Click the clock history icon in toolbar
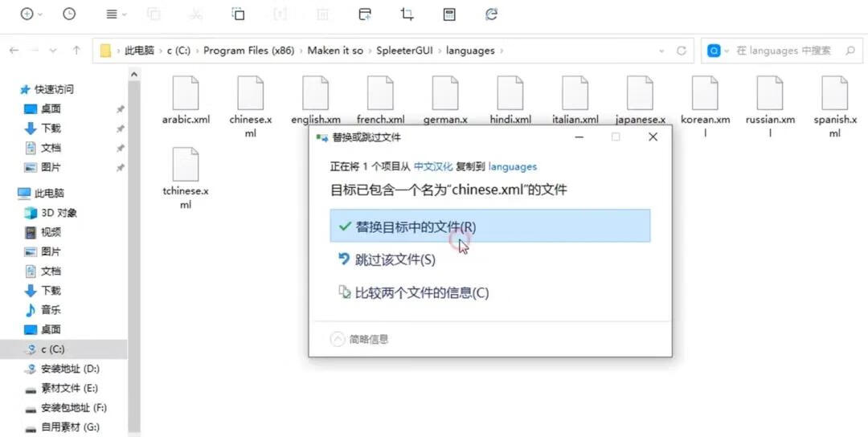868x437 pixels. coord(69,14)
